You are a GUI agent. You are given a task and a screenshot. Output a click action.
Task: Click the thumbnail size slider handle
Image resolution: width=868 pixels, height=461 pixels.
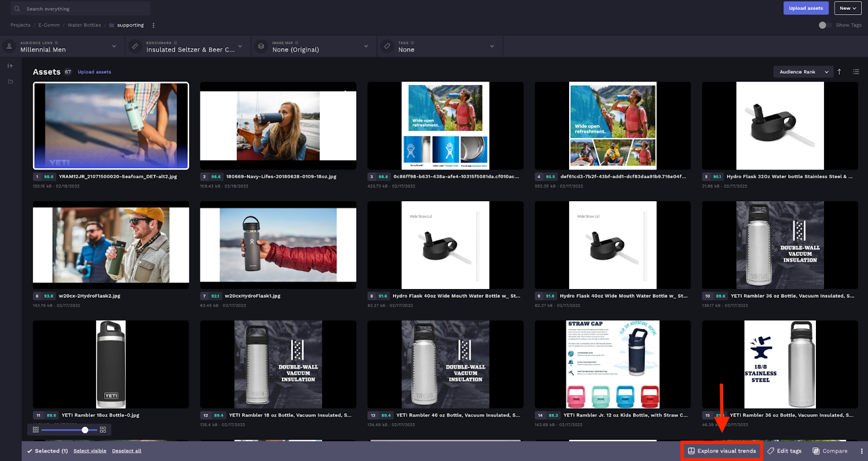click(85, 430)
